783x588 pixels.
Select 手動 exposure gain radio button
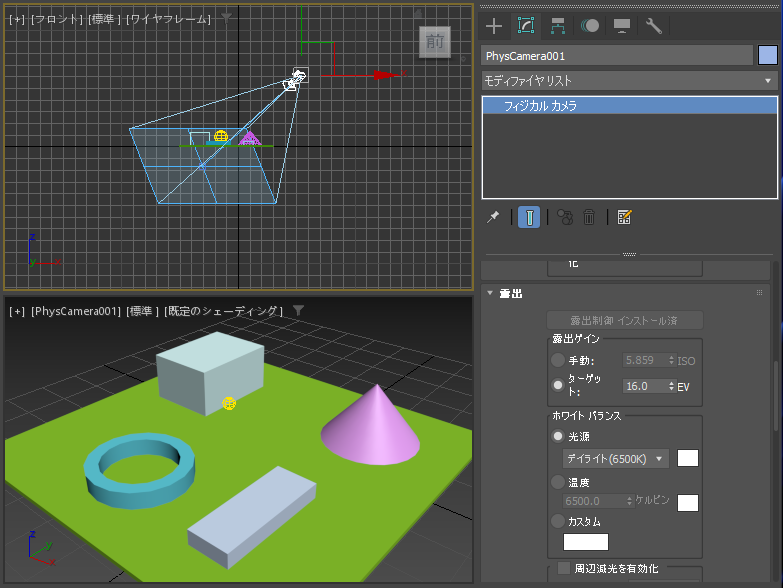coord(558,360)
